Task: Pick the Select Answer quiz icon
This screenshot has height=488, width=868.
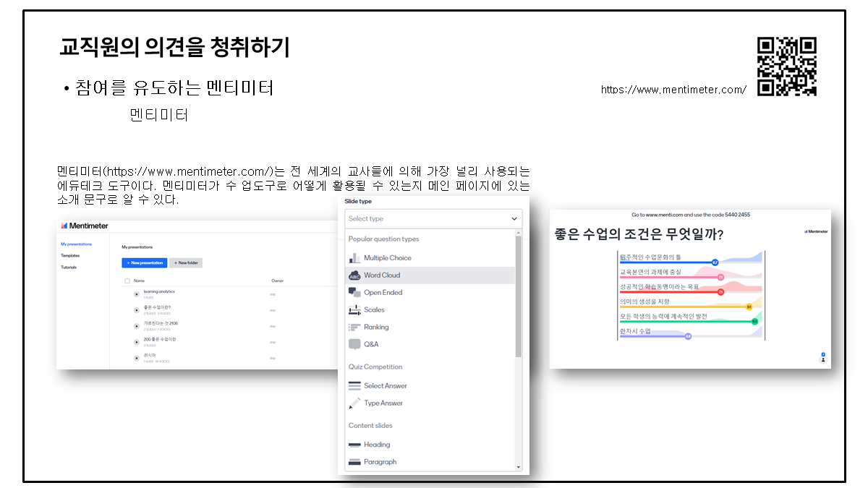Action: pyautogui.click(x=354, y=386)
